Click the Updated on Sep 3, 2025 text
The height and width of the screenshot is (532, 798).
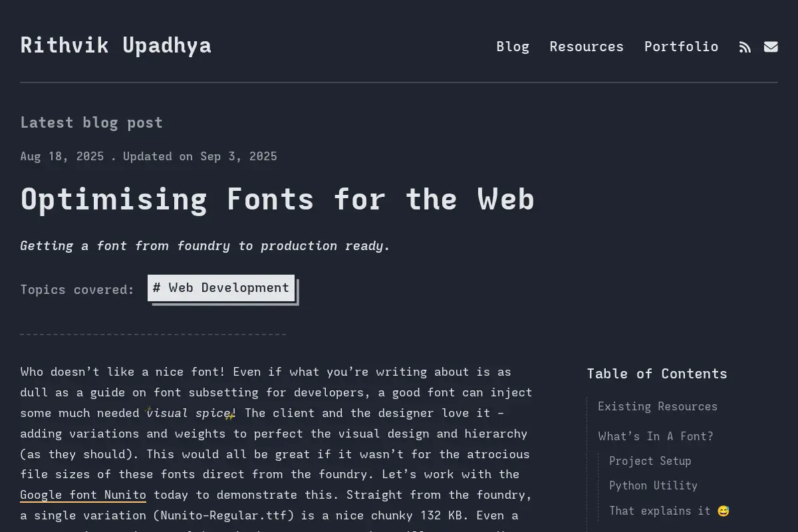pos(200,156)
